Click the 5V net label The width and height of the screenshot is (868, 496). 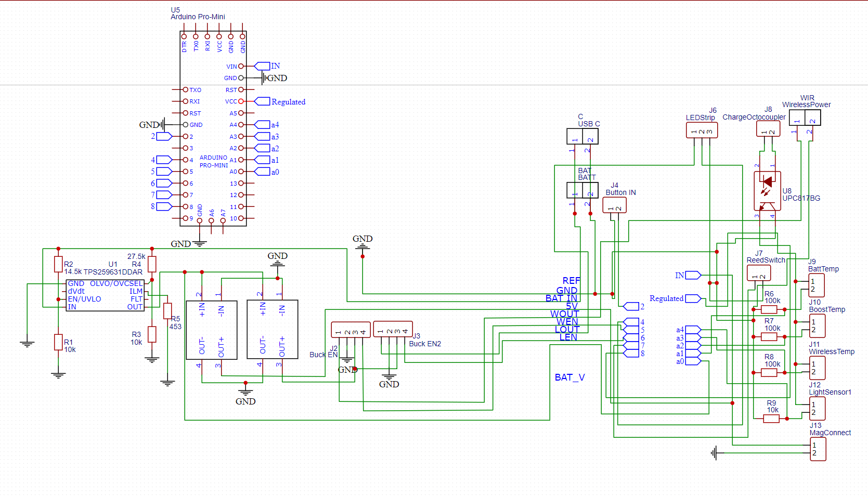572,306
